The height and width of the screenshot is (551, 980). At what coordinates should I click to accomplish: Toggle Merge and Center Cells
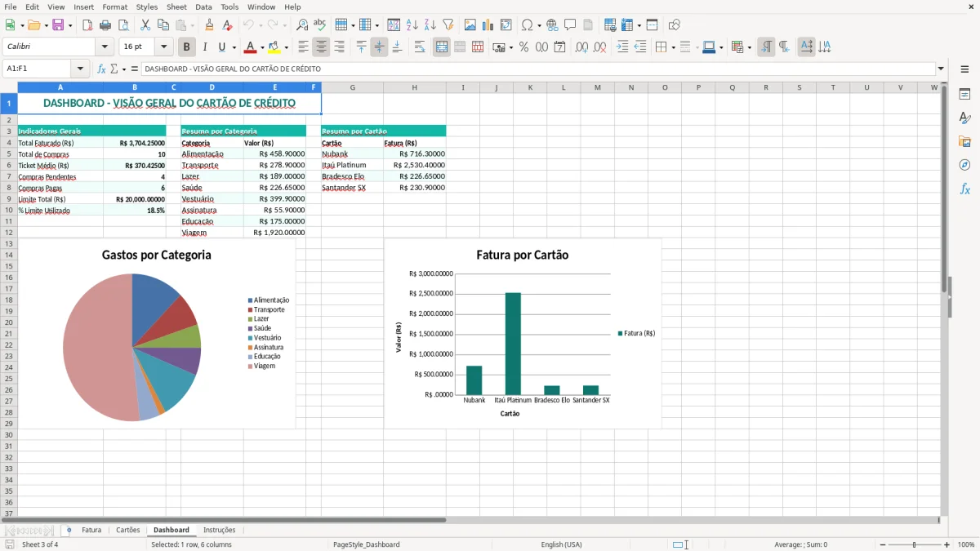click(442, 47)
